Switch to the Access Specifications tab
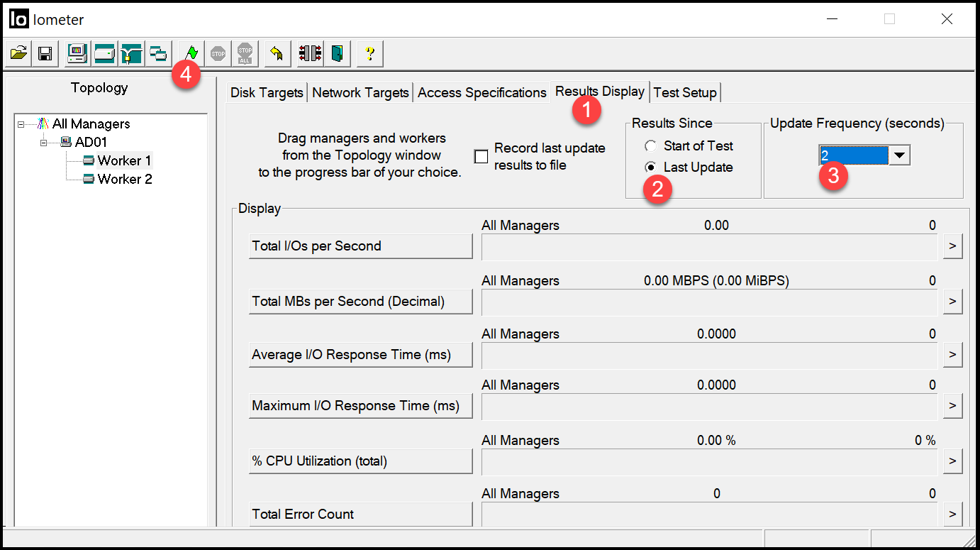This screenshot has width=980, height=550. pos(482,93)
